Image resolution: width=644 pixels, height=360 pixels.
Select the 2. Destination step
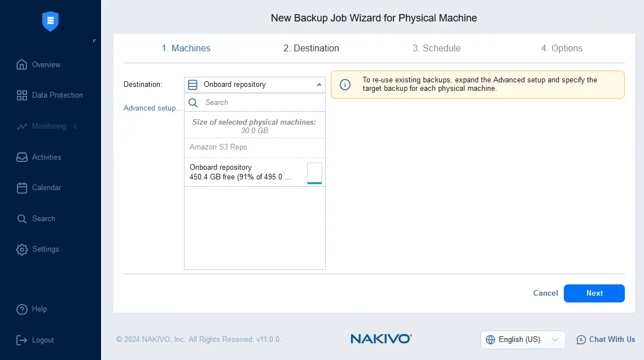coord(311,48)
